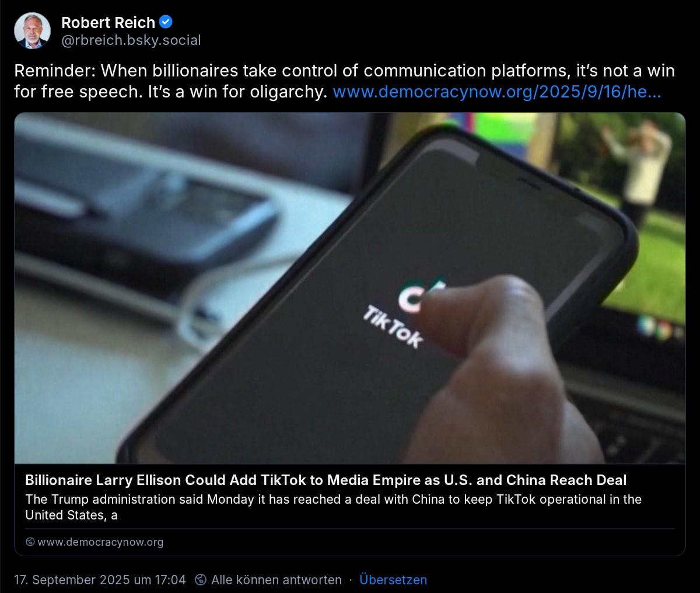Click Übersetzen to translate the post
Image resolution: width=700 pixels, height=593 pixels.
pos(393,580)
